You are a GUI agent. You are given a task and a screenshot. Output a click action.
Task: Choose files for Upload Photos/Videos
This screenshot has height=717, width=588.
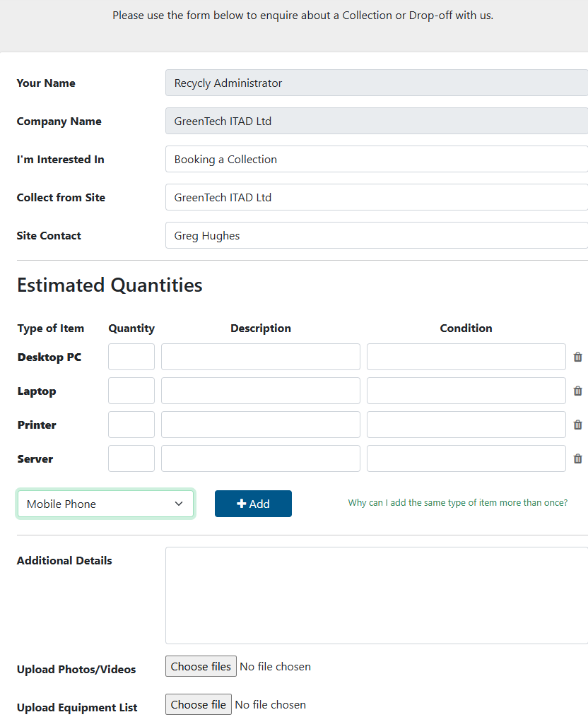[201, 666]
